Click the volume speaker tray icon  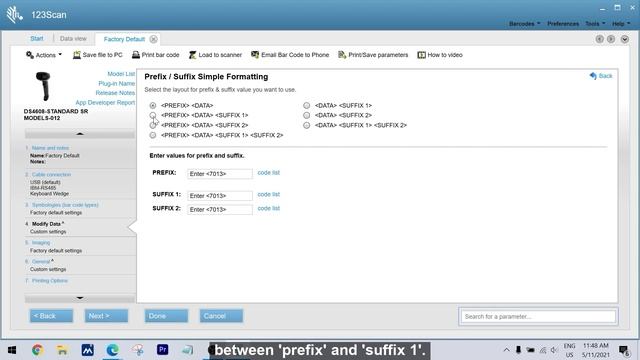(x=554, y=350)
